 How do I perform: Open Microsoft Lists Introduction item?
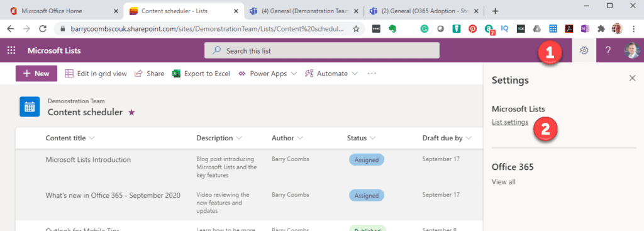point(88,159)
